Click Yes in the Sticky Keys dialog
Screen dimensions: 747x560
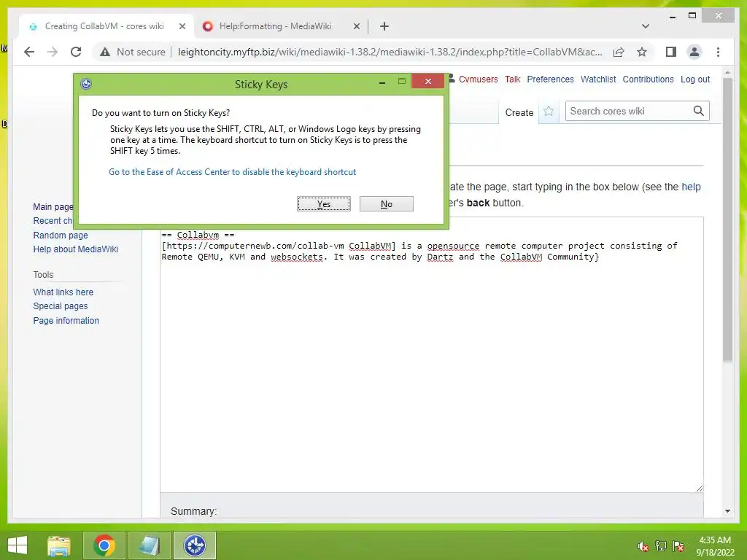tap(324, 204)
